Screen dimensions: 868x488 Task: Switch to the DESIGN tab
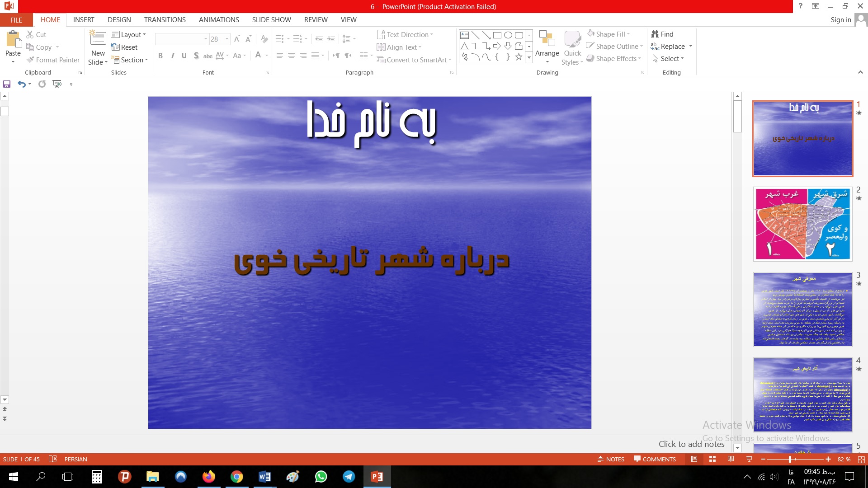119,20
